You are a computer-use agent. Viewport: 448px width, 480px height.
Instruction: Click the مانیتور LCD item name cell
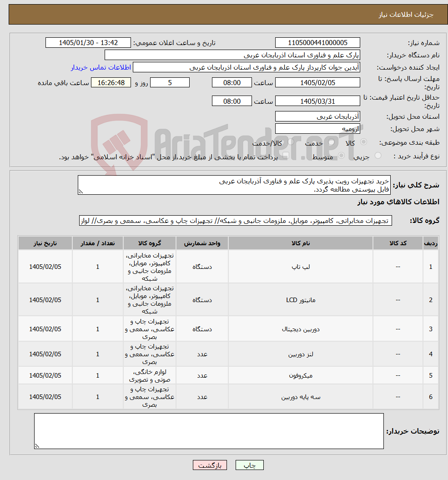click(301, 300)
